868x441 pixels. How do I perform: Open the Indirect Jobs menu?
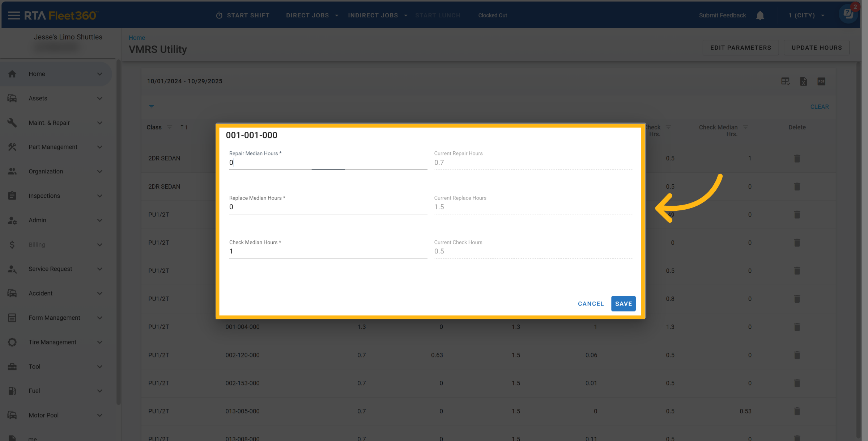[377, 16]
